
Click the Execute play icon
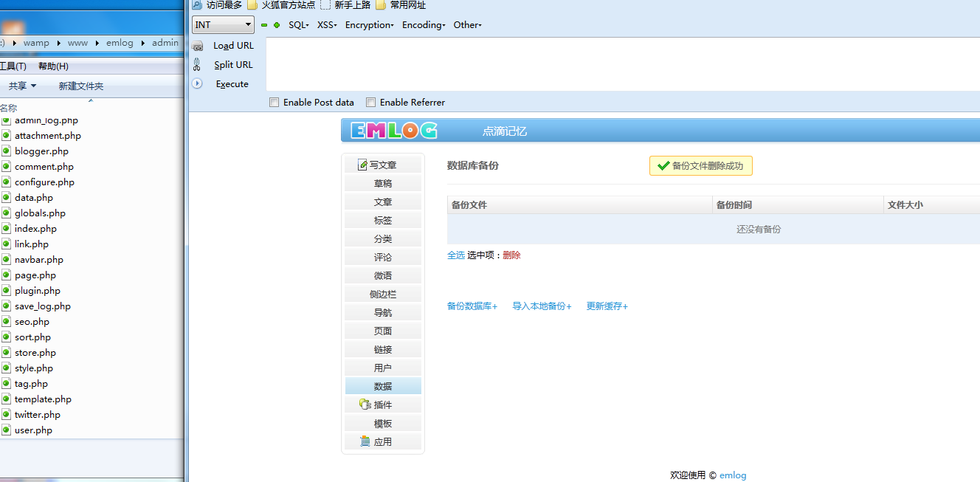197,83
